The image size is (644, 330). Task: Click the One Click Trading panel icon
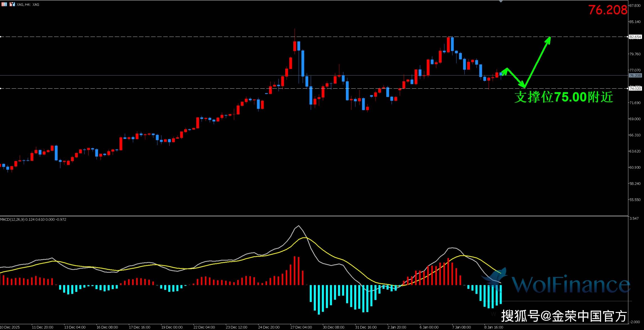(12, 4)
